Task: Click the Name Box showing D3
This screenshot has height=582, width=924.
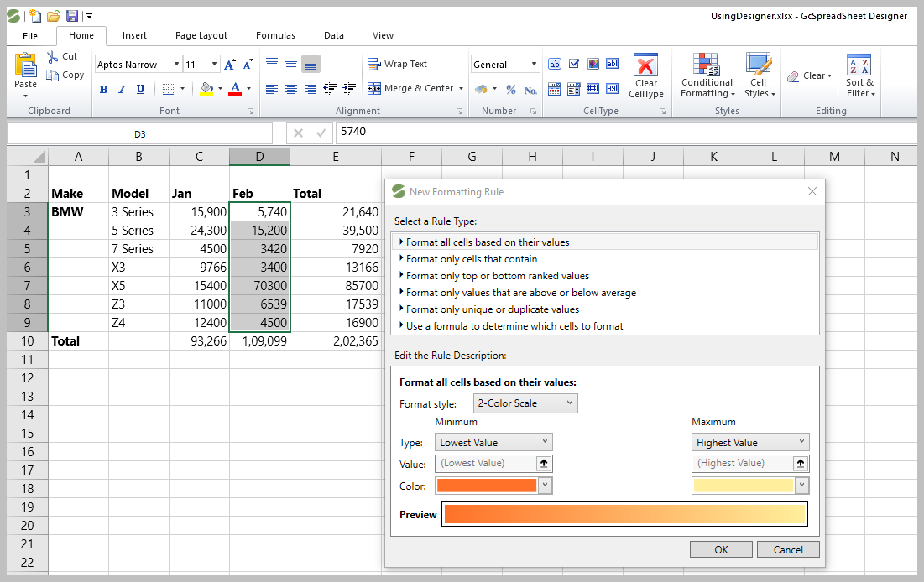Action: point(139,134)
